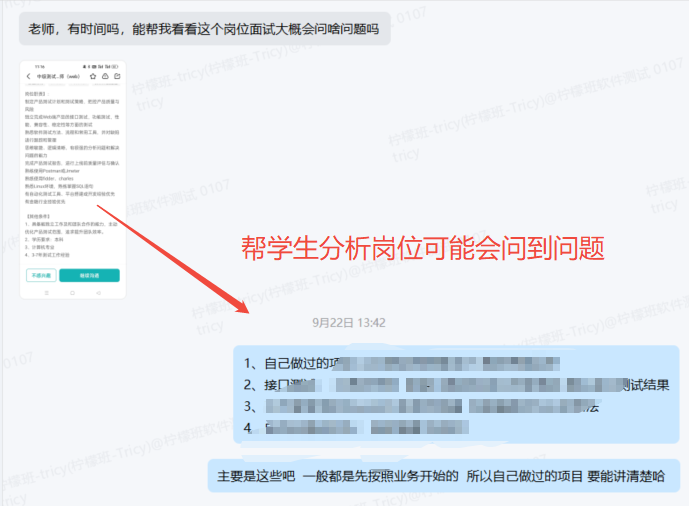Click the share icon at the posting's top right
This screenshot has width=689, height=506.
117,76
